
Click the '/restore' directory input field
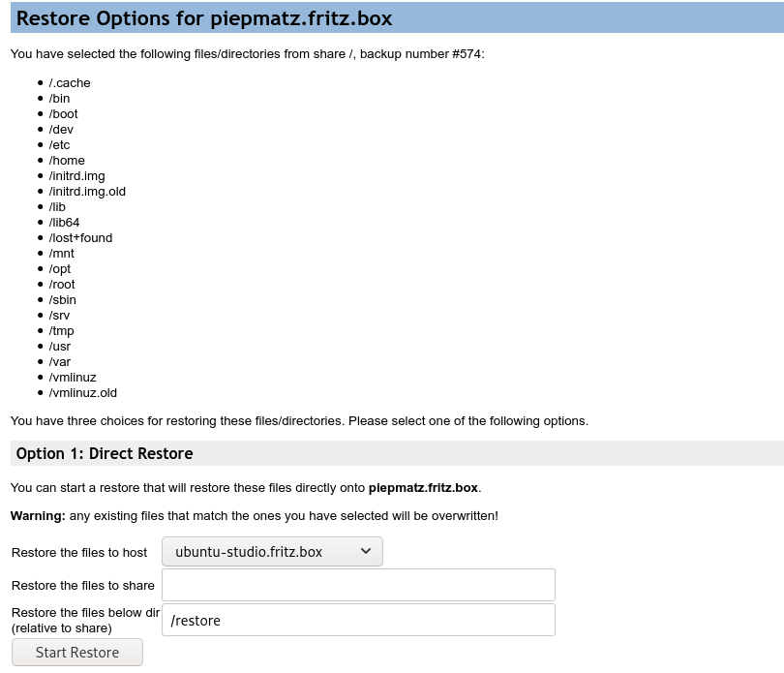pyautogui.click(x=358, y=620)
